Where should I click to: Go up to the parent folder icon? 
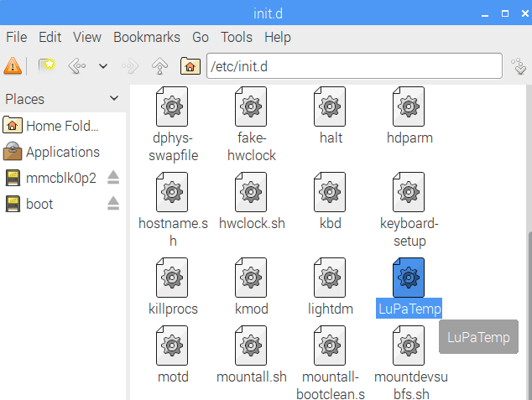159,65
